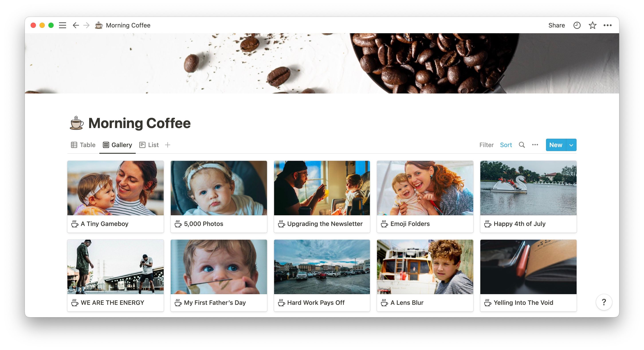This screenshot has width=644, height=350.
Task: Click the title text WE ARE THE ENERGY
Action: [x=112, y=303]
